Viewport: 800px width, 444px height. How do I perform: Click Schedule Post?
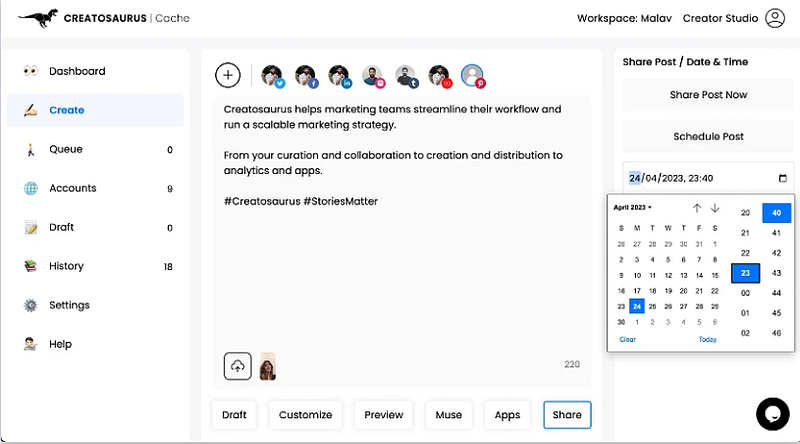click(x=708, y=137)
